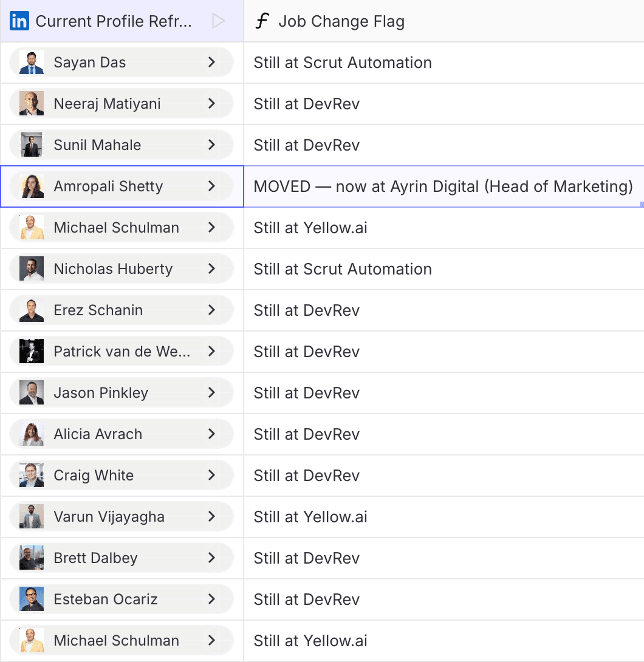Click Nicholas Huberty profile photo

pos(32,269)
